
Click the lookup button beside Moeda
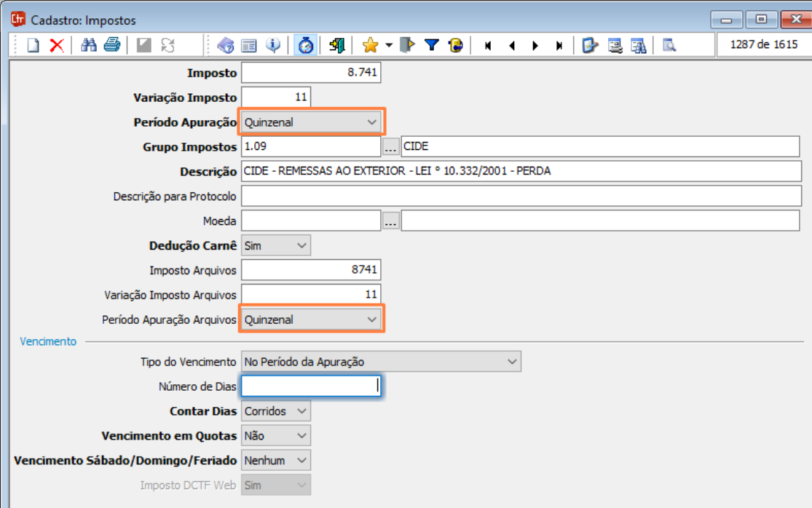391,222
